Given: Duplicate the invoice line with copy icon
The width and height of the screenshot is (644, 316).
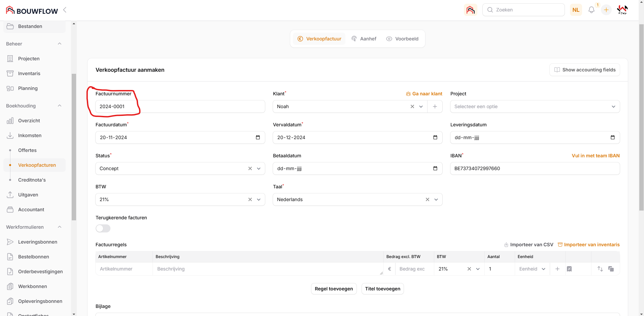Looking at the screenshot, I should point(611,269).
